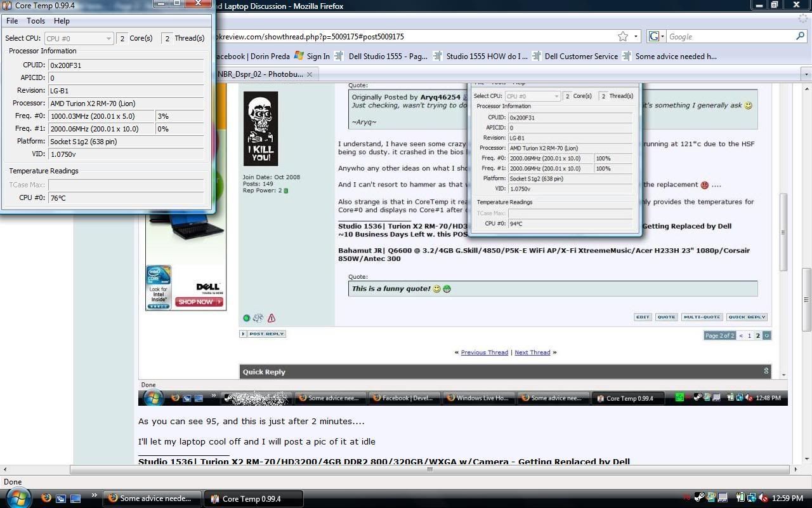Collapse the Quick Reply section
Viewport: 812px width, 508px height.
[x=766, y=371]
